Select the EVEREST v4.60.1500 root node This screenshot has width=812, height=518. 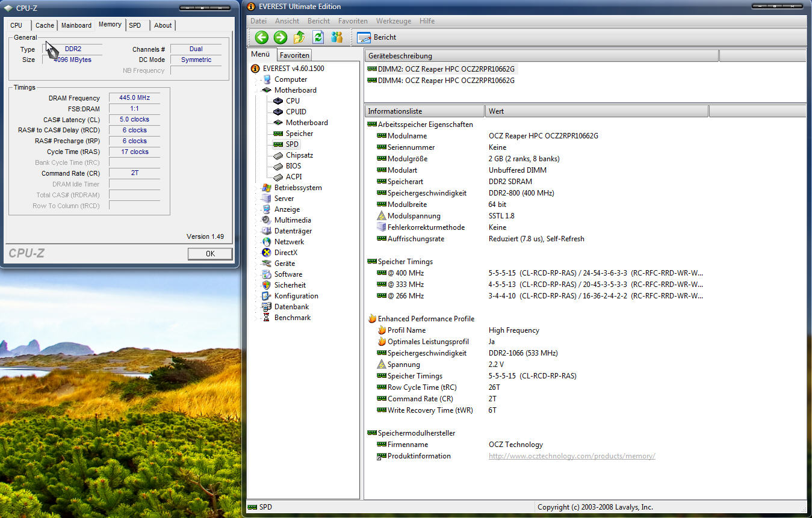(293, 69)
